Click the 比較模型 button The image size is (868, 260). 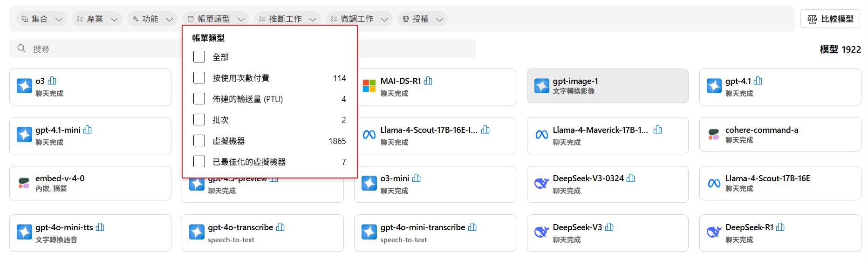pyautogui.click(x=830, y=19)
